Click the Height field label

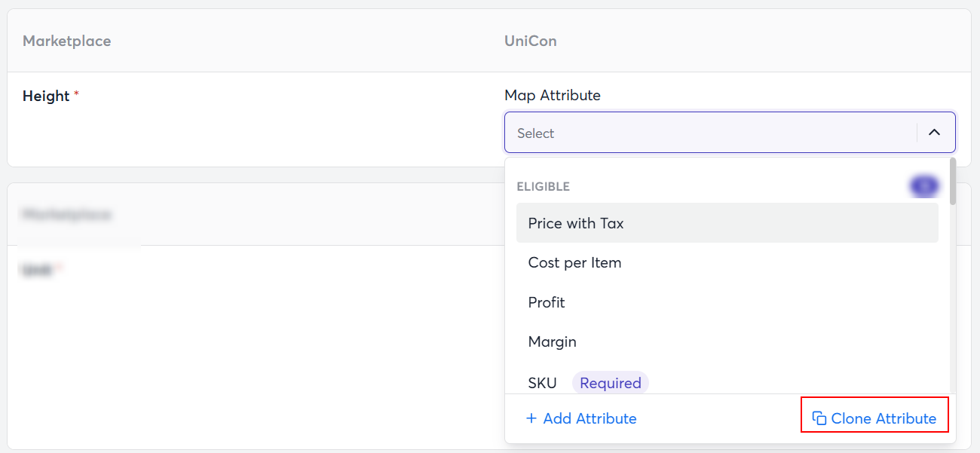(46, 96)
